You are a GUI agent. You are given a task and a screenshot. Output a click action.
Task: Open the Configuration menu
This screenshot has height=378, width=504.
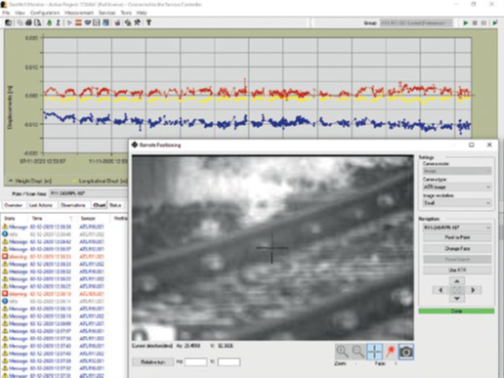(45, 13)
